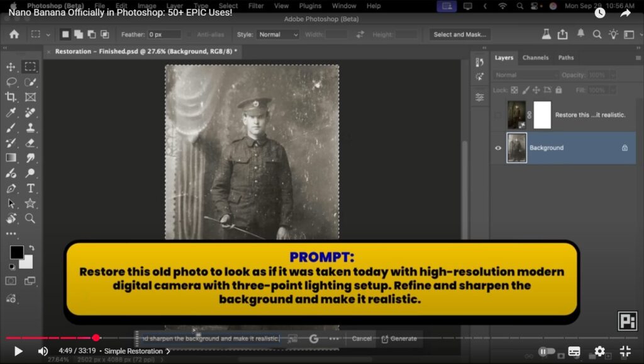The width and height of the screenshot is (644, 364).
Task: Click the Select and Mask button
Action: (460, 35)
